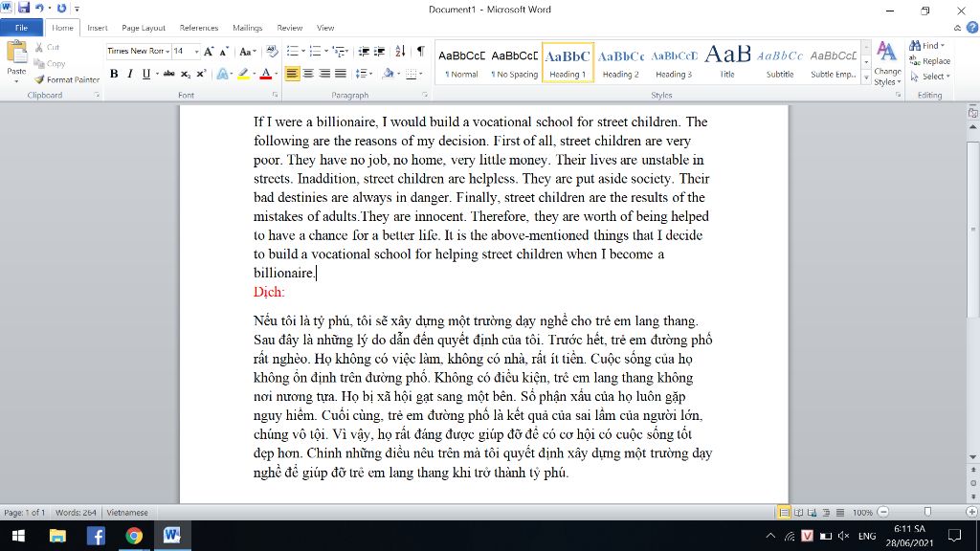Open the font size dropdown
The image size is (980, 551).
point(196,52)
